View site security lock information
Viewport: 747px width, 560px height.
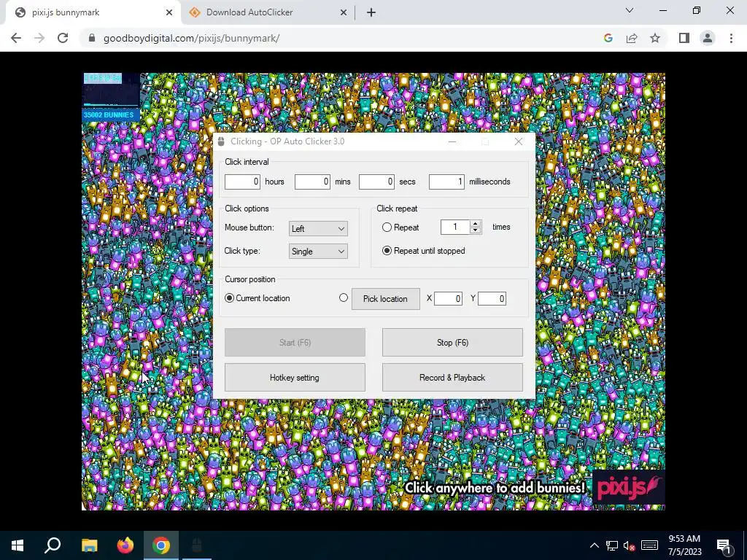pyautogui.click(x=92, y=38)
